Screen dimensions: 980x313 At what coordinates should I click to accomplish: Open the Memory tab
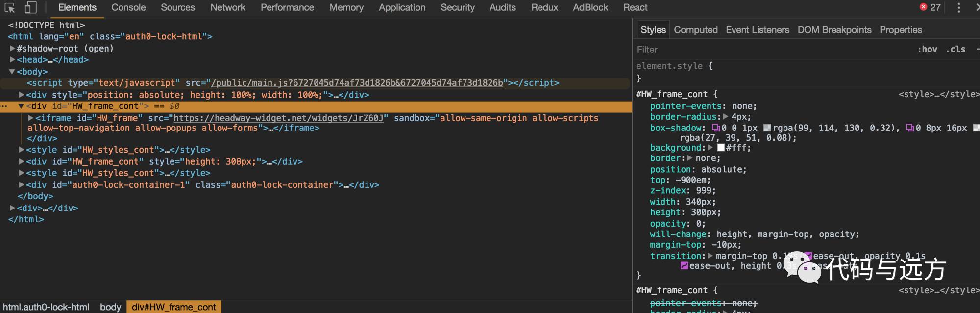[x=346, y=7]
